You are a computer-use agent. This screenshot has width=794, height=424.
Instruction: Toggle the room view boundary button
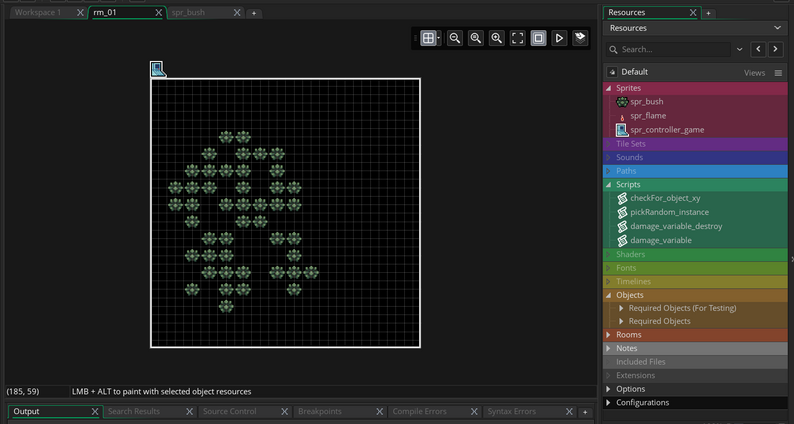coord(538,38)
